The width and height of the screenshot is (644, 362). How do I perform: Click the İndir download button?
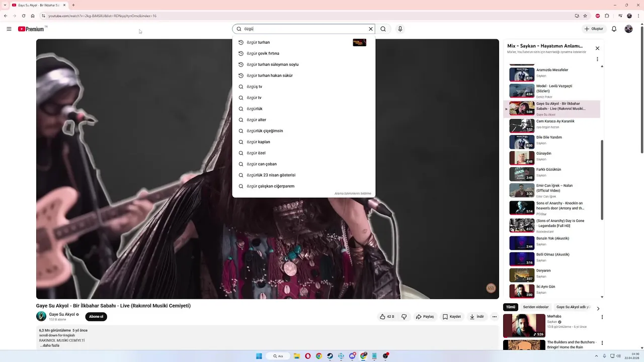click(x=477, y=317)
